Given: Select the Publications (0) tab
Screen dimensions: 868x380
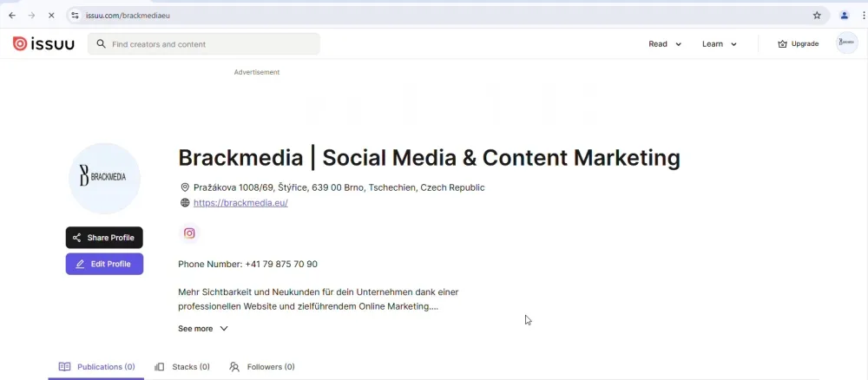Looking at the screenshot, I should tap(96, 367).
